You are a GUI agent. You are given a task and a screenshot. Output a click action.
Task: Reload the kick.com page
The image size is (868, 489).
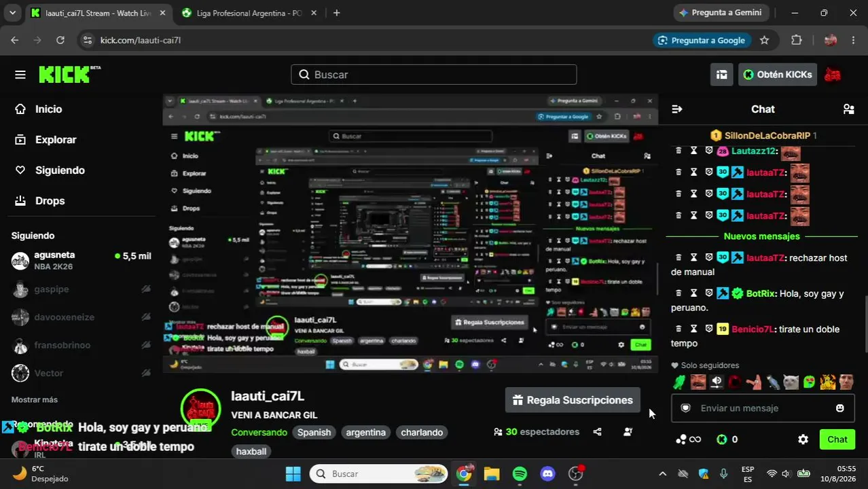(60, 40)
